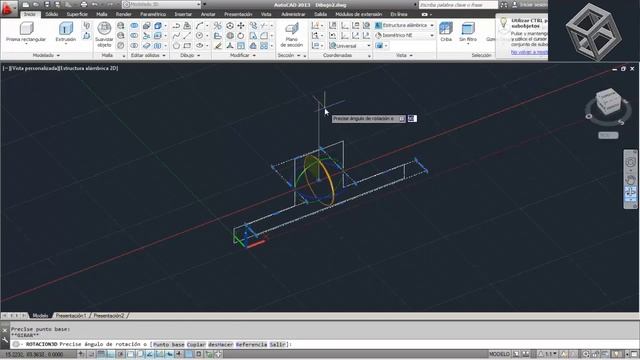Click the steering wheel icon in navigation bar
The image size is (640, 360).
coord(630,162)
